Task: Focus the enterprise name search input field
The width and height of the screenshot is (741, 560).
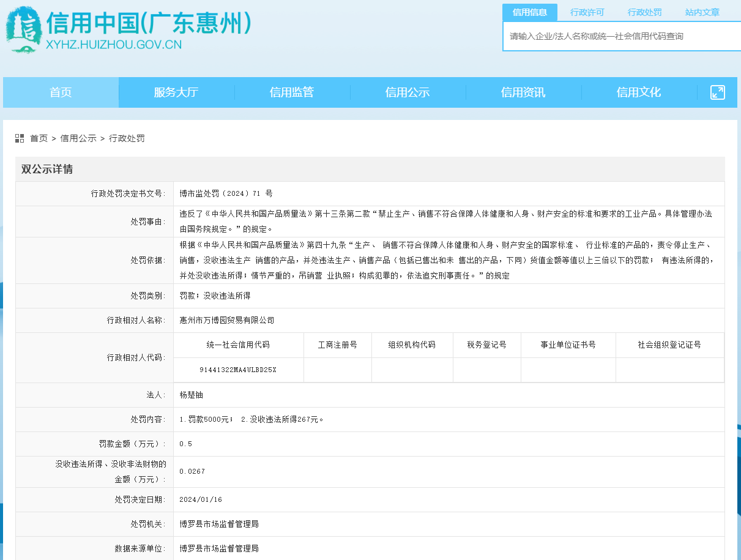Action: coord(622,36)
